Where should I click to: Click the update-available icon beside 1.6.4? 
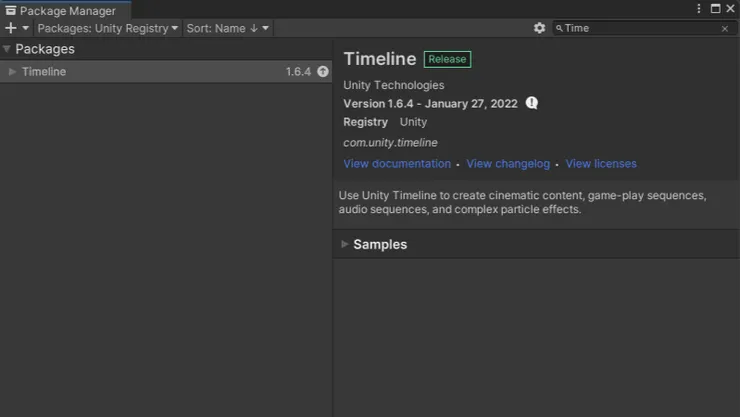click(x=323, y=72)
